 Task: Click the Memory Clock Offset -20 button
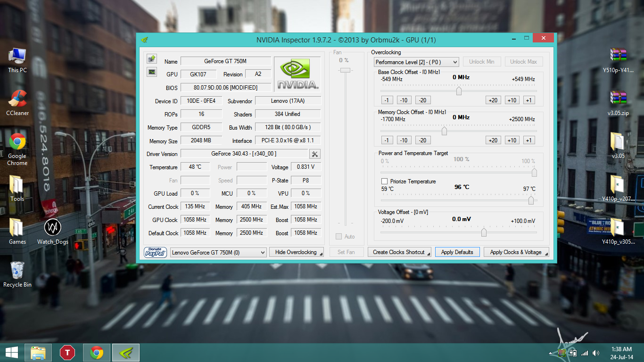(x=422, y=140)
